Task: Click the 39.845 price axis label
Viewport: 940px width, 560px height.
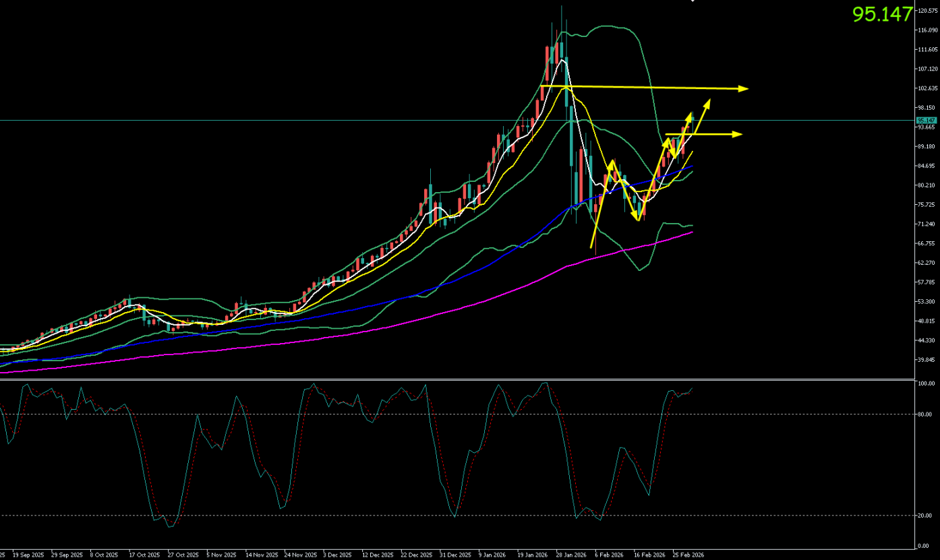Action: click(927, 360)
